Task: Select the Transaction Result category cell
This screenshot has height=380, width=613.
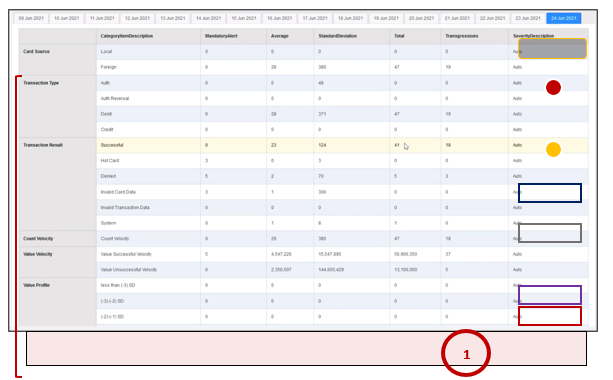Action: (58, 184)
